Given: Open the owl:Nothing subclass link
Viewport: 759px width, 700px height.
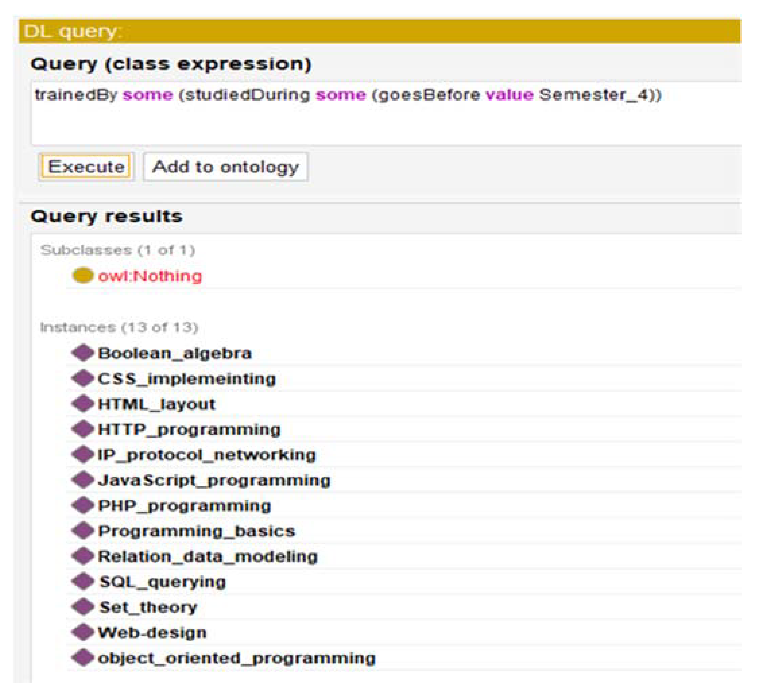Looking at the screenshot, I should click(150, 276).
